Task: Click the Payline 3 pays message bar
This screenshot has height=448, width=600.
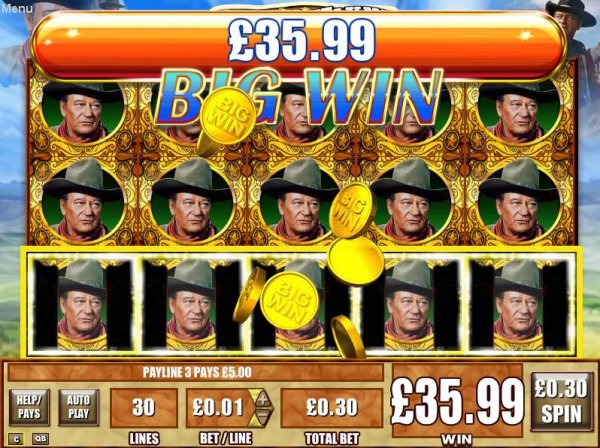Action: coord(196,372)
